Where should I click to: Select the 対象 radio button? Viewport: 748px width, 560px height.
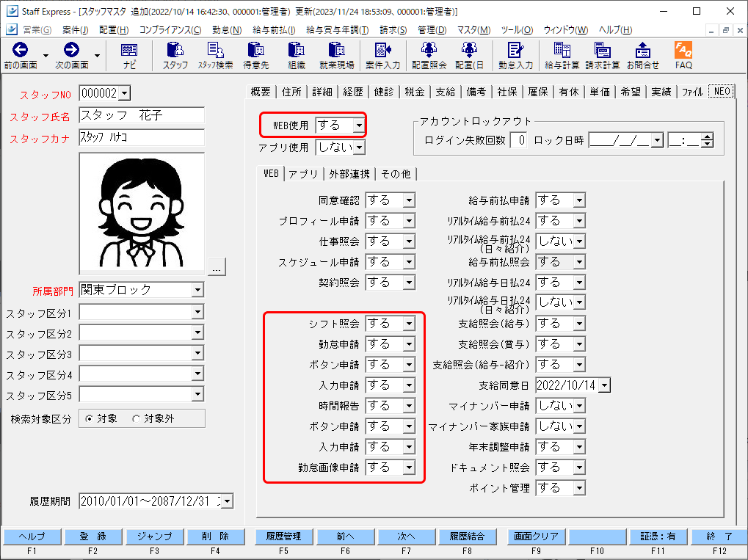89,419
